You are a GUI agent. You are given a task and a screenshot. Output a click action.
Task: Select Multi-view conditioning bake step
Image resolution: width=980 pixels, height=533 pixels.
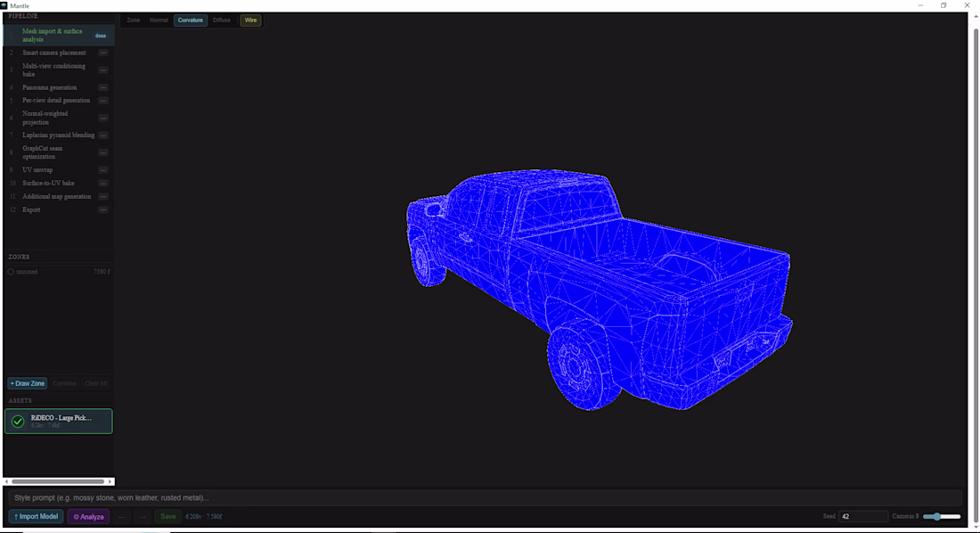coord(59,70)
